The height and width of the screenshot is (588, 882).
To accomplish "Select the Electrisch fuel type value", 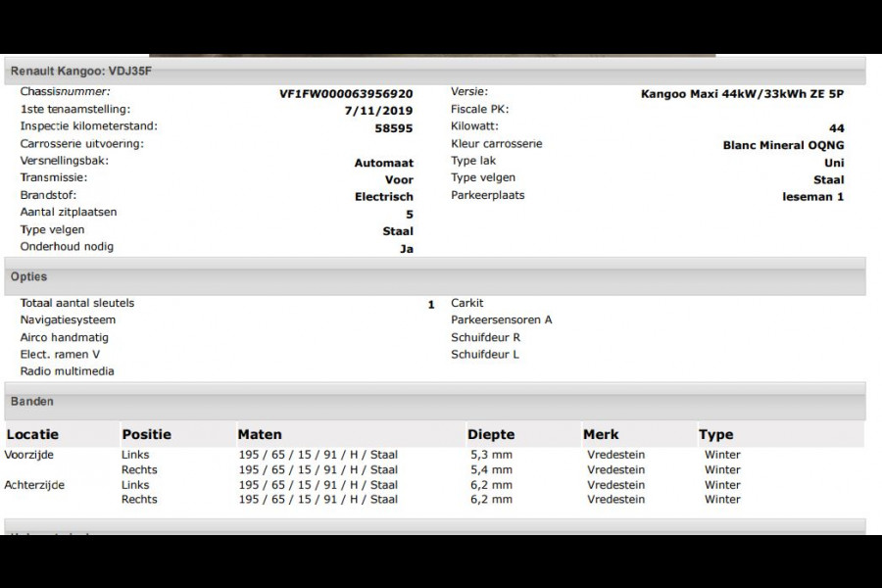I will [x=383, y=197].
